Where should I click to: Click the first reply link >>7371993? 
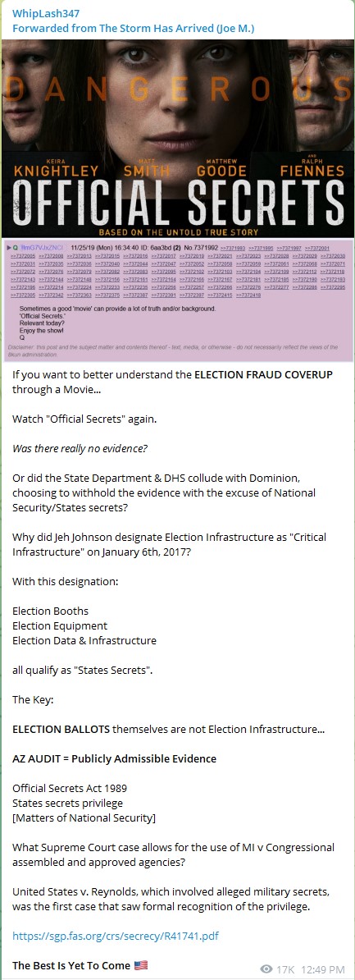point(233,249)
